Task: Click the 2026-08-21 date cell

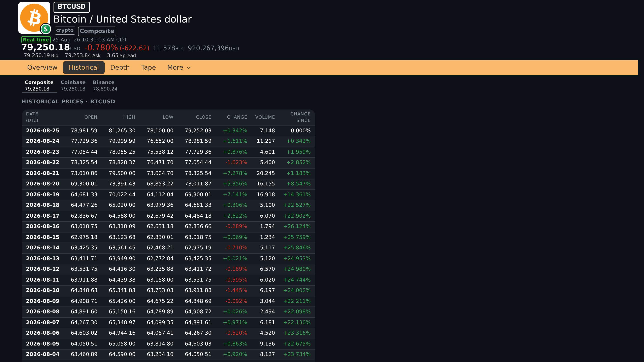Action: pyautogui.click(x=43, y=173)
